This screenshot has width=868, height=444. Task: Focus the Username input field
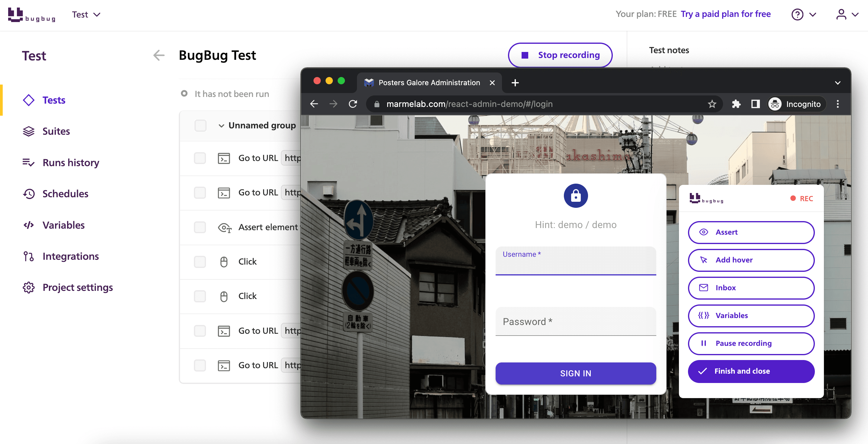(576, 261)
